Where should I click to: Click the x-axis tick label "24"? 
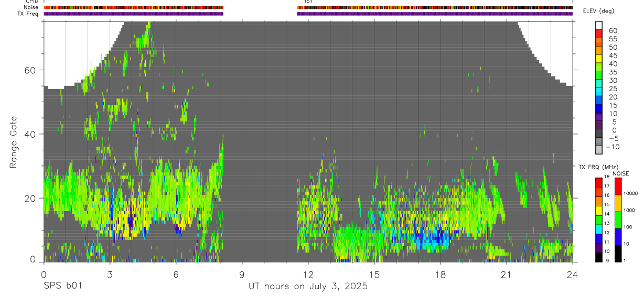pyautogui.click(x=572, y=274)
